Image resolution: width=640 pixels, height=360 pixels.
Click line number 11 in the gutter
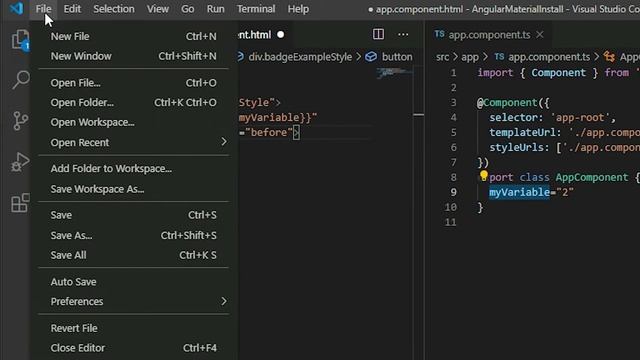coord(451,222)
